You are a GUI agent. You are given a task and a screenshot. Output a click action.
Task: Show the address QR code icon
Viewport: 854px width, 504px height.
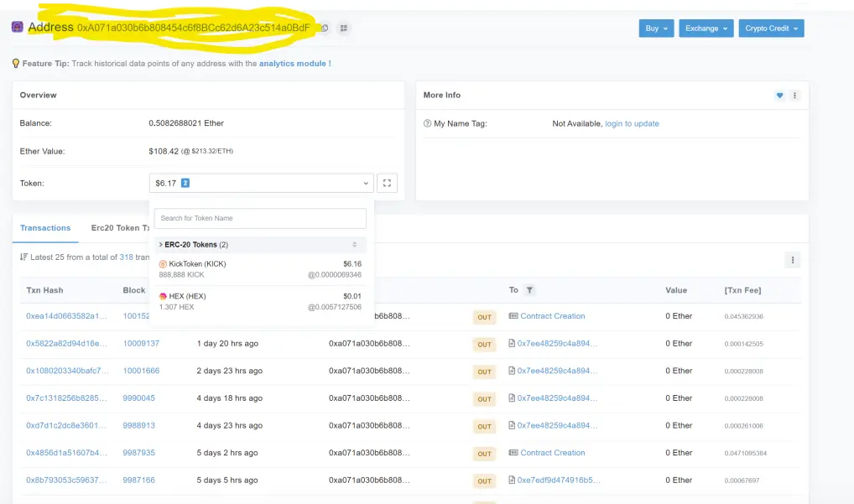point(344,28)
